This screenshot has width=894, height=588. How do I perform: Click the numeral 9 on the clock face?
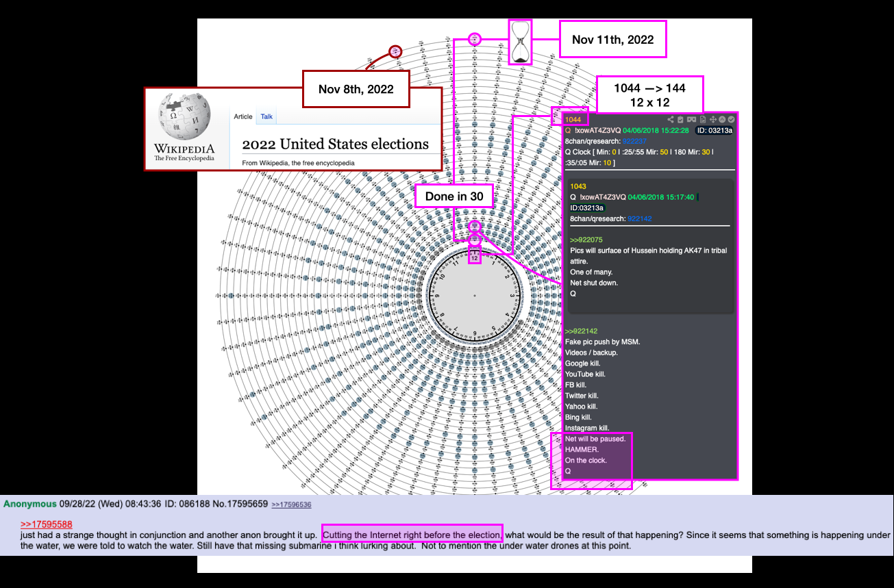[437, 296]
